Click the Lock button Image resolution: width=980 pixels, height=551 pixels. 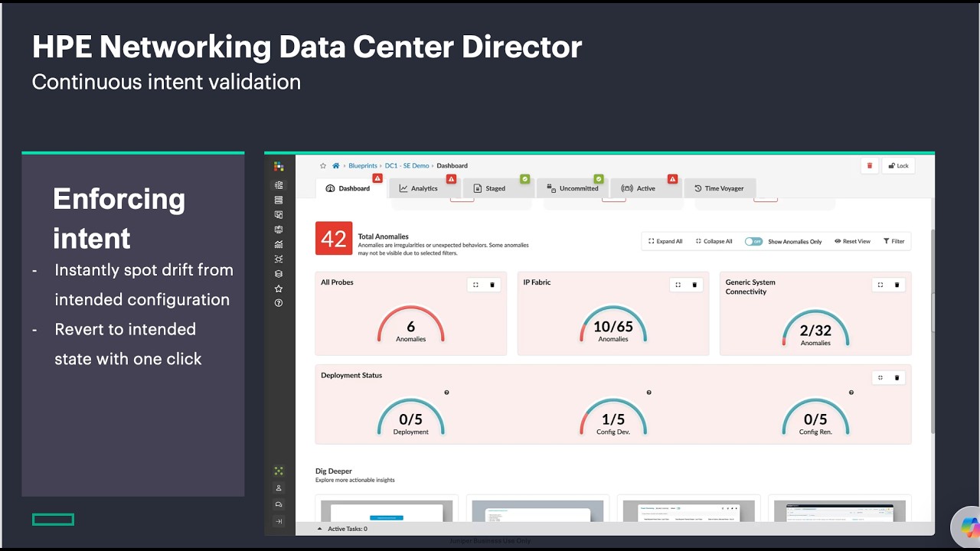pos(898,165)
